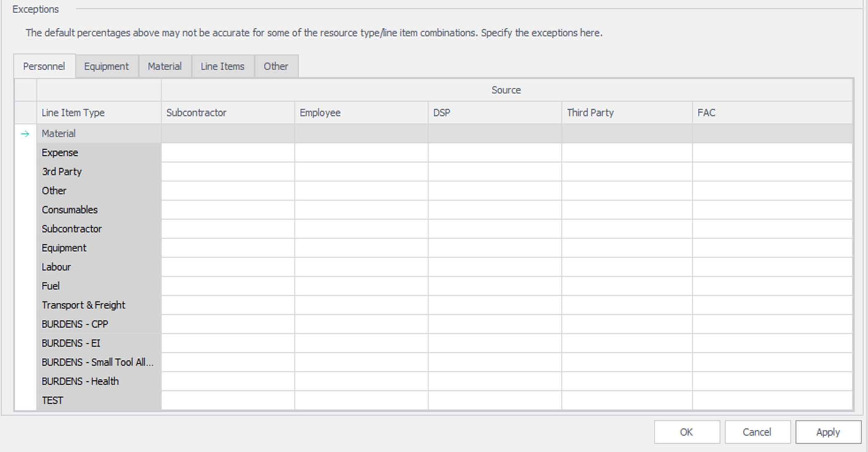Click the BURDENS - CPP row label

pyautogui.click(x=75, y=324)
